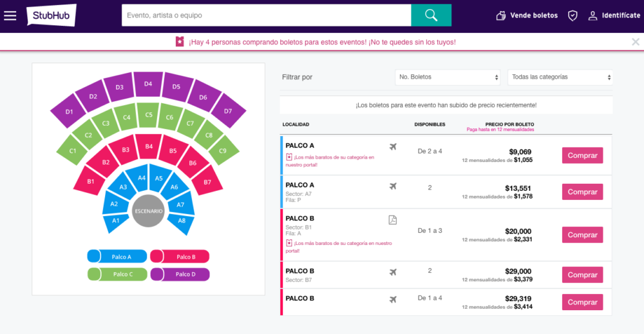
Task: Click the ticket icon beside Vende boletos
Action: pos(500,15)
